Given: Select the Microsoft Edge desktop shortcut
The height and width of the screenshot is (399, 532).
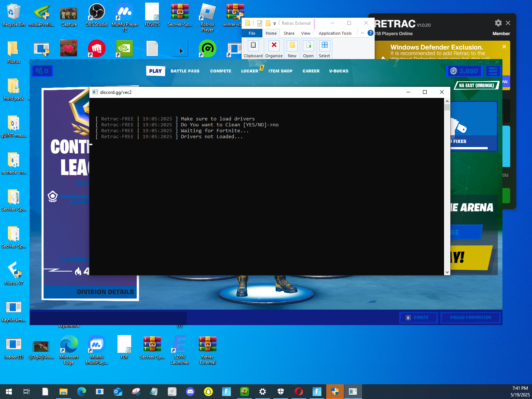Looking at the screenshot, I should 69,350.
